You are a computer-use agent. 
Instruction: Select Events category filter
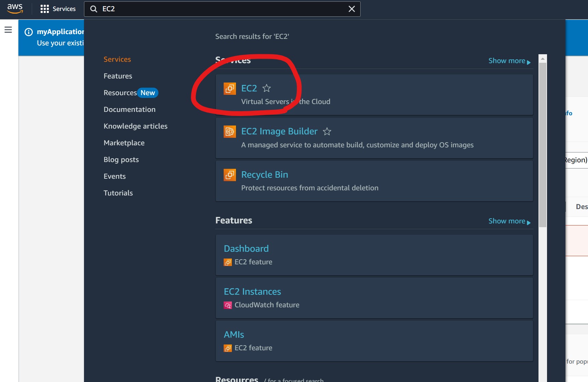[115, 176]
